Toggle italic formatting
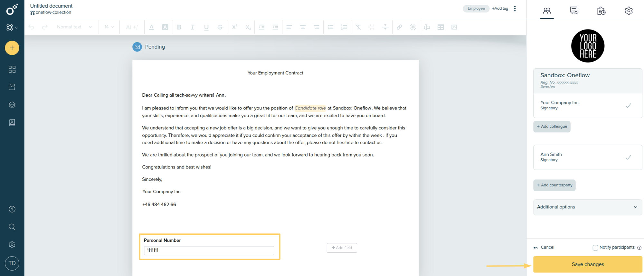Screen dimensions: 644x276 click(x=193, y=27)
